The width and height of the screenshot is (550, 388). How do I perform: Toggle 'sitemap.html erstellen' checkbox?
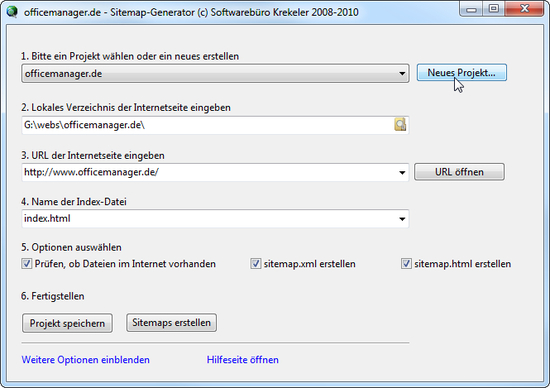click(x=406, y=263)
